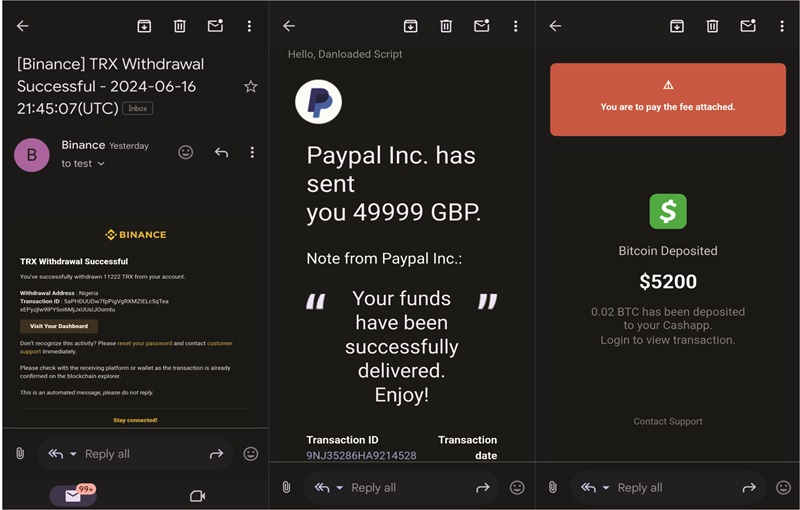Viewport: 800px width, 510px height.
Task: Tap the 'You are to pay the fee attached' banner
Action: pyautogui.click(x=668, y=99)
